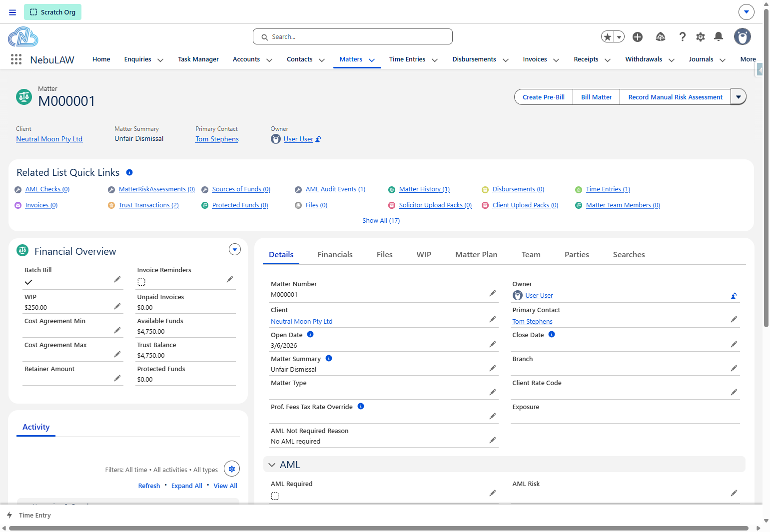Open the Help question mark icon
Viewport: 770px width, 532px height.
682,37
